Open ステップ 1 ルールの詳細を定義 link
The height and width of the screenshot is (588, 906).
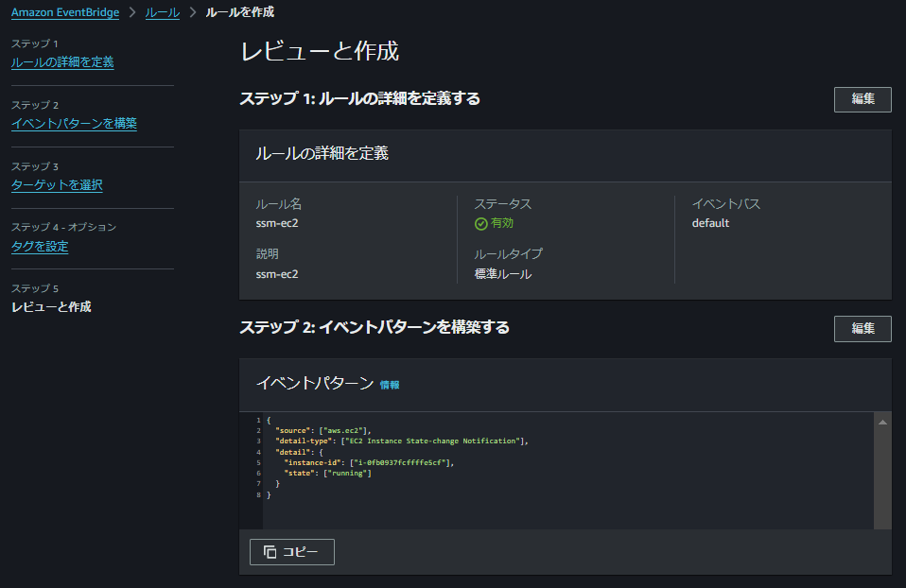pos(61,62)
